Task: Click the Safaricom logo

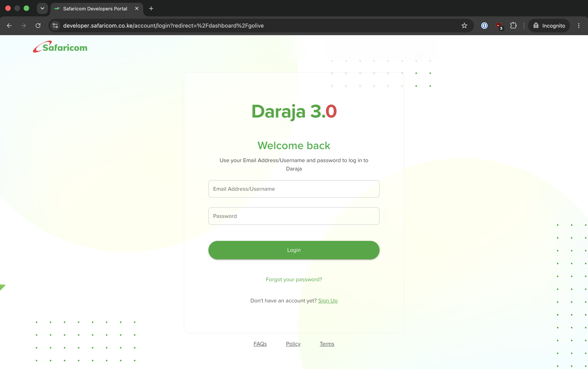Action: (x=60, y=47)
